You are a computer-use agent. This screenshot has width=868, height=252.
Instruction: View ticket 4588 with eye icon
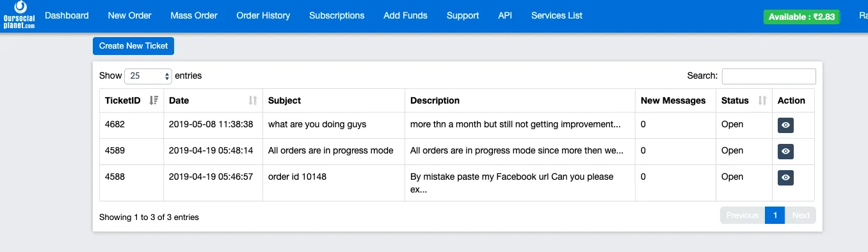(x=785, y=178)
